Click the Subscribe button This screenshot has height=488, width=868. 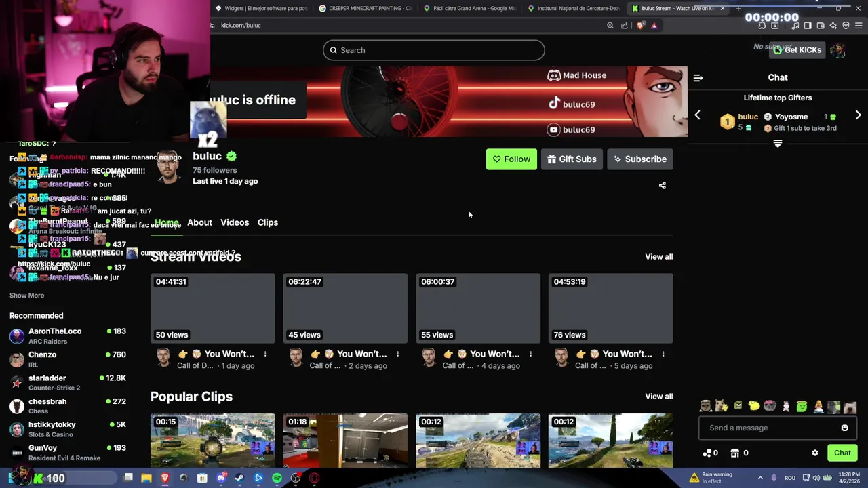click(x=640, y=159)
